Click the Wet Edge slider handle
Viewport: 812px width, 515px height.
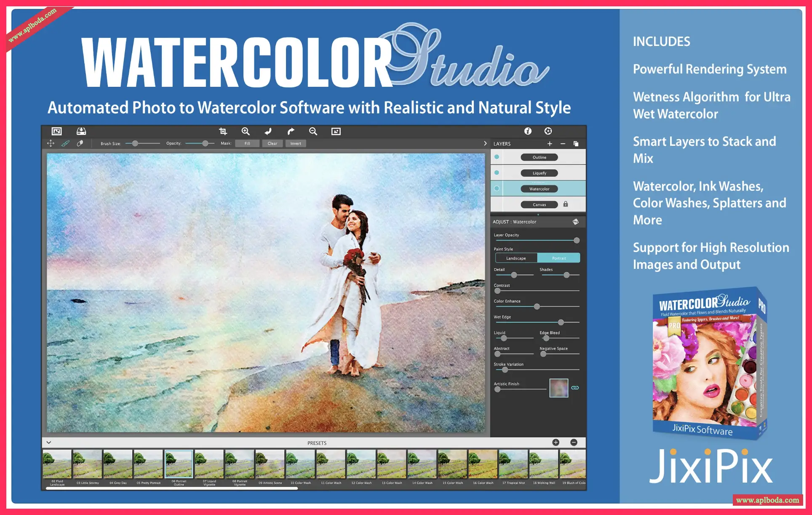[x=561, y=322]
